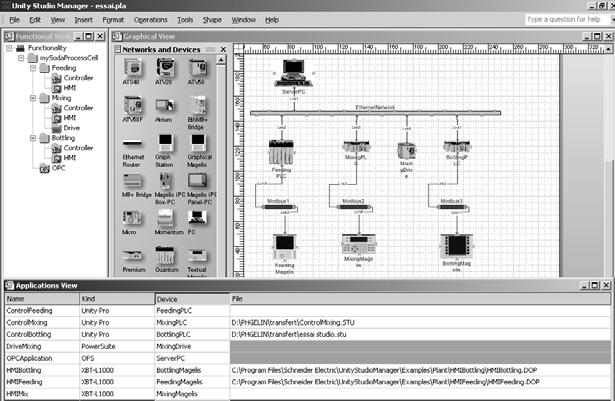
Task: Select the Modbus2 network segment
Action: click(x=353, y=207)
